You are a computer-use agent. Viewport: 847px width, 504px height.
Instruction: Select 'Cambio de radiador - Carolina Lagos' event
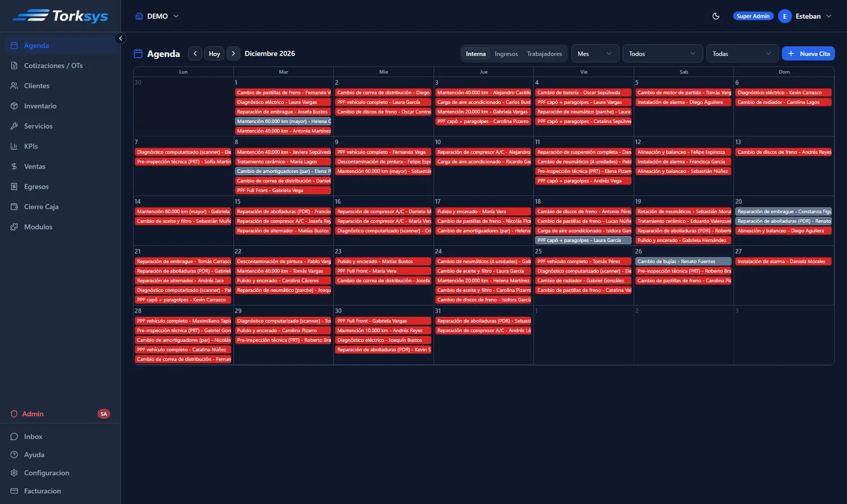(784, 102)
